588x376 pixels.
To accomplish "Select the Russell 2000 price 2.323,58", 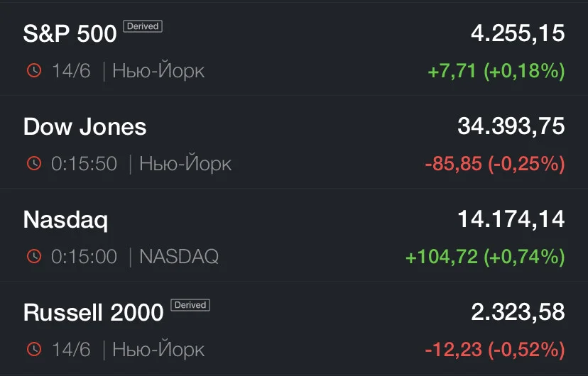I will [518, 312].
